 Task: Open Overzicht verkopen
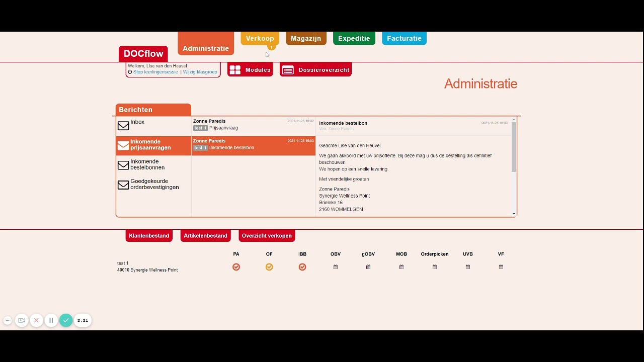[x=267, y=236]
